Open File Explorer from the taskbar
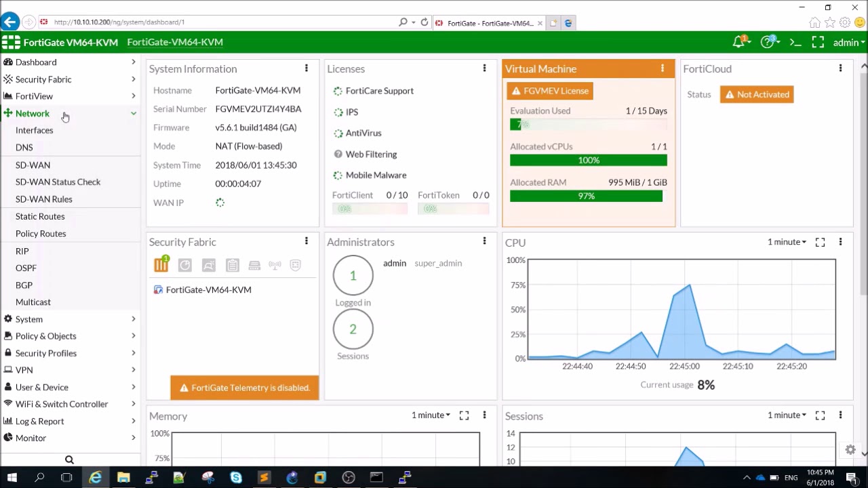This screenshot has width=868, height=488. click(123, 478)
